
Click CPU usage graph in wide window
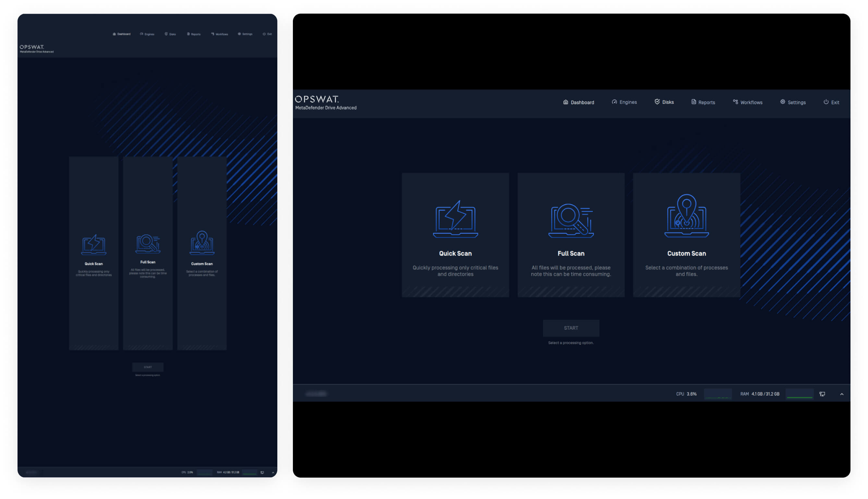(717, 394)
